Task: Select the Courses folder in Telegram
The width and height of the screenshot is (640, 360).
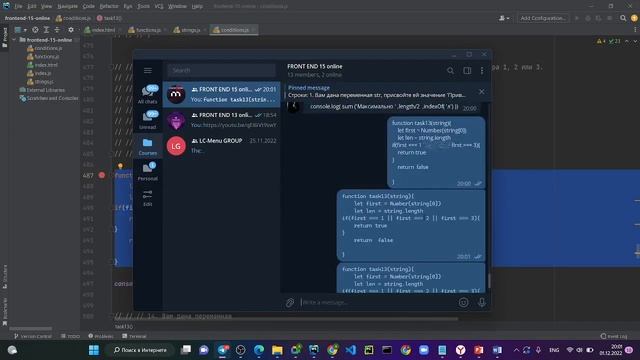Action: 148,146
